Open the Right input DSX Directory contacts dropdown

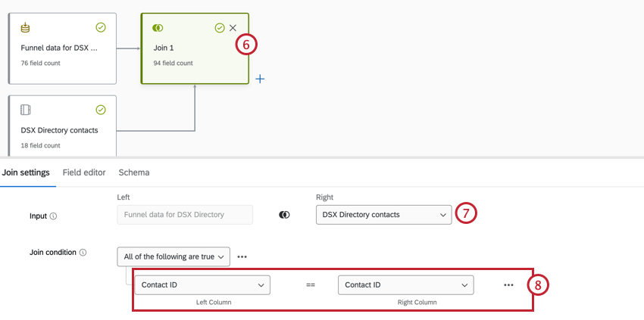383,215
